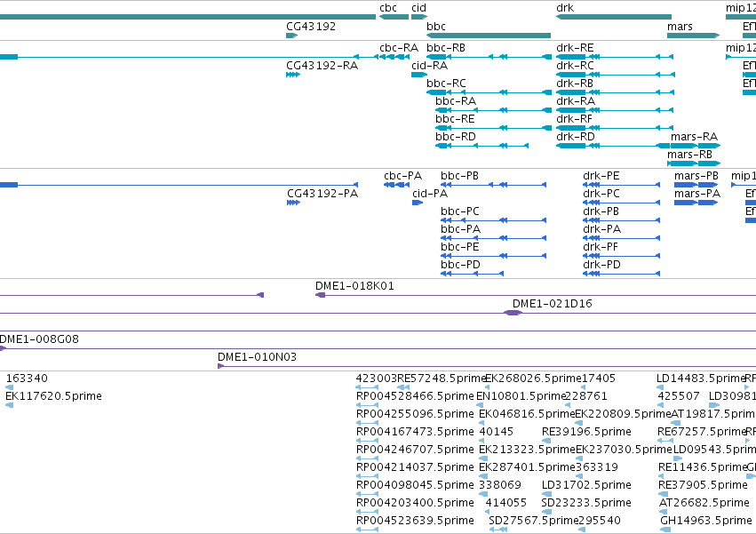756x534 pixels.
Task: Click the drk-PD protein feature
Action: [x=621, y=274]
